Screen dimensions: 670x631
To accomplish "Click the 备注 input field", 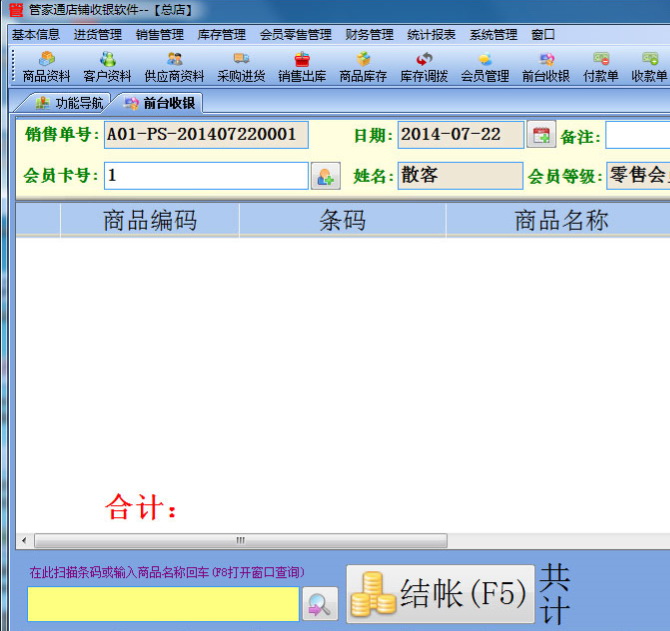I will coord(638,135).
